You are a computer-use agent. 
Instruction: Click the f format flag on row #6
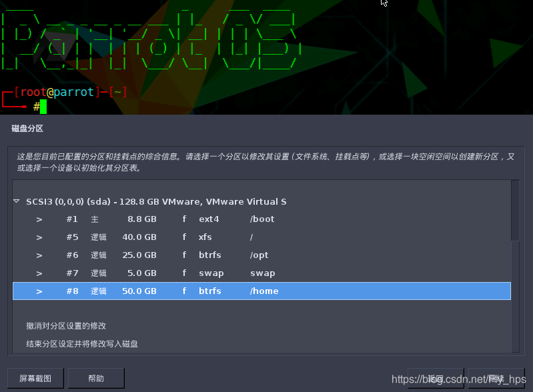tap(184, 255)
